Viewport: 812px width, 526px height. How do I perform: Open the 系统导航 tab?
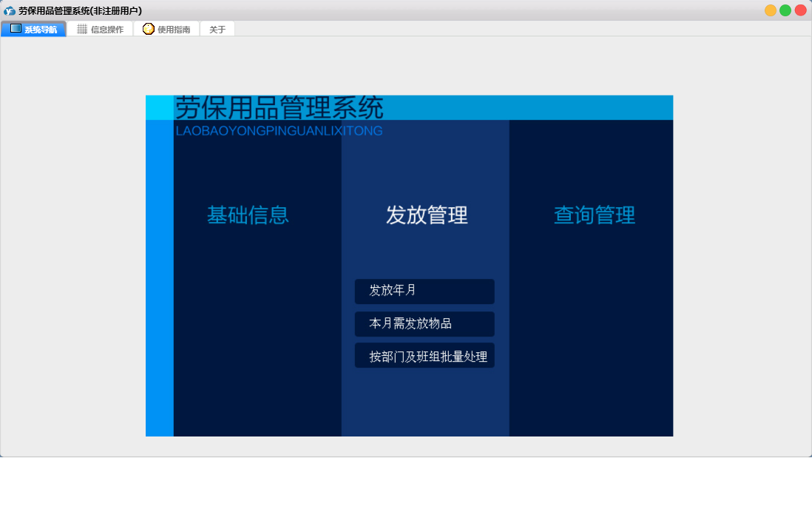click(34, 29)
